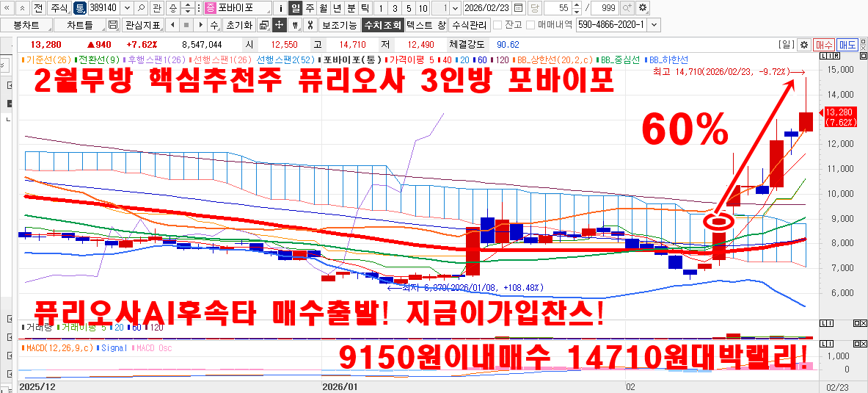The image size is (868, 393).
Task: Open the calendar date picker icon
Action: point(519,8)
